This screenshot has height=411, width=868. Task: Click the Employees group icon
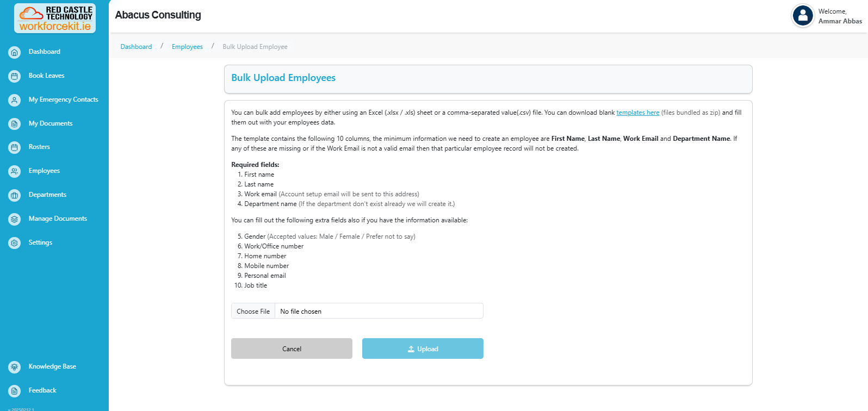tap(15, 171)
